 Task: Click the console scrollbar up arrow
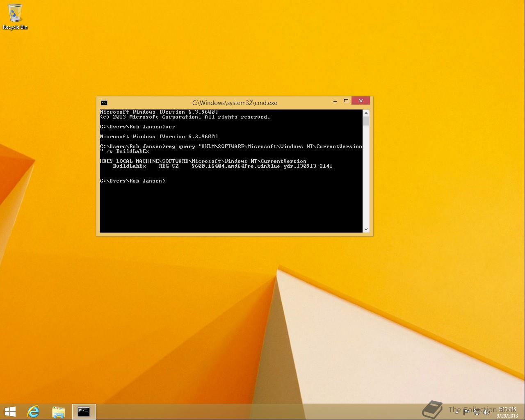coord(366,113)
